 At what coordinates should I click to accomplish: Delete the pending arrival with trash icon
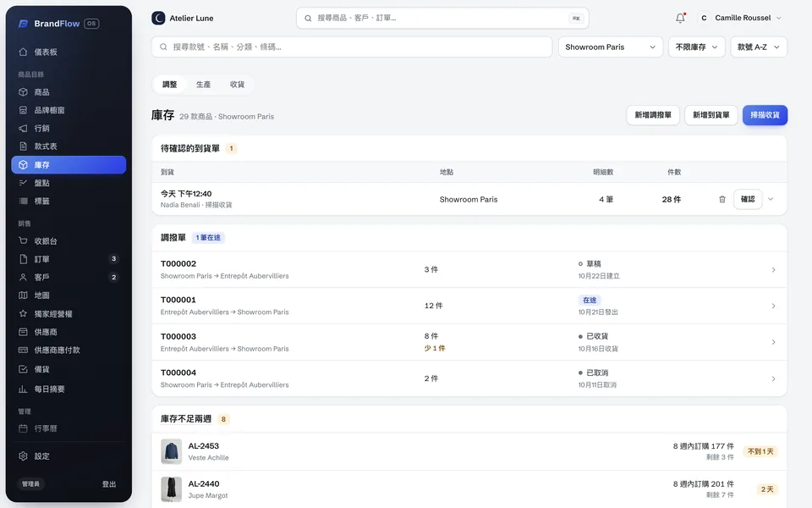click(x=721, y=199)
